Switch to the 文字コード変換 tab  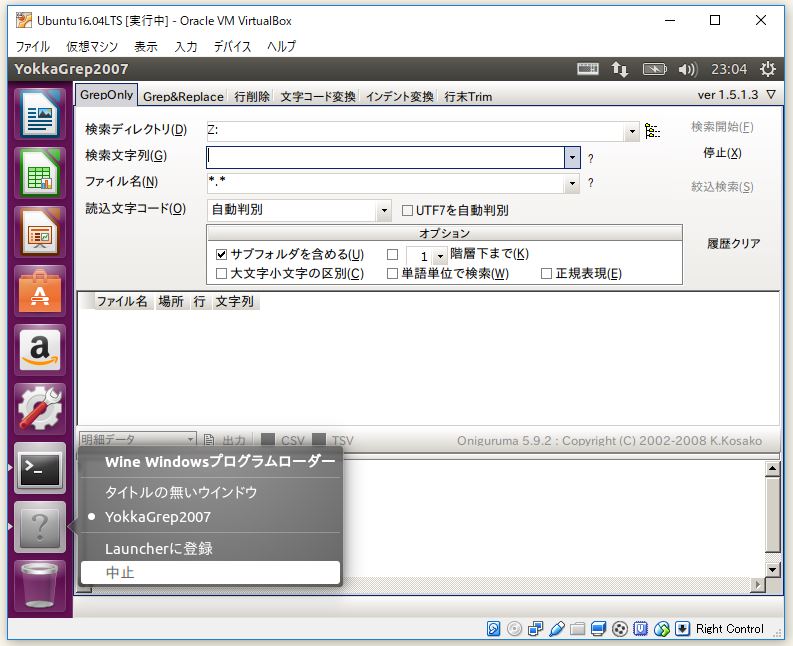tap(318, 97)
